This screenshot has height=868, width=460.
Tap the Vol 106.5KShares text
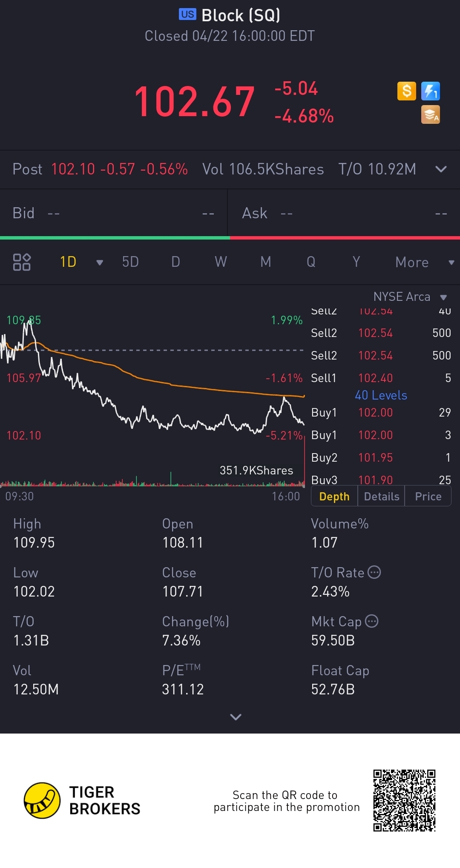pos(263,169)
